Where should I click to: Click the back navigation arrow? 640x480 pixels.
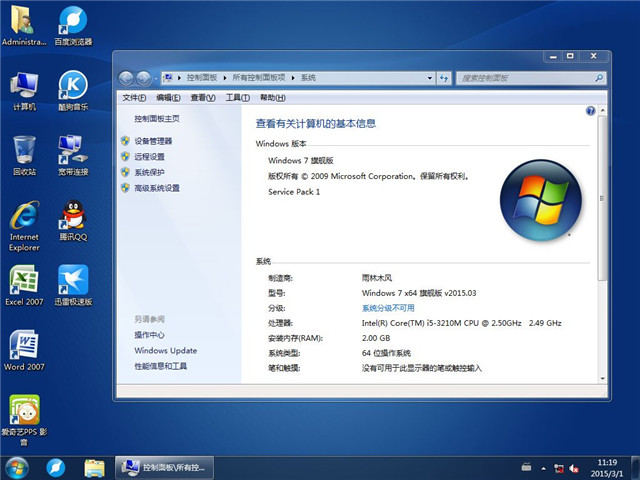click(x=126, y=78)
